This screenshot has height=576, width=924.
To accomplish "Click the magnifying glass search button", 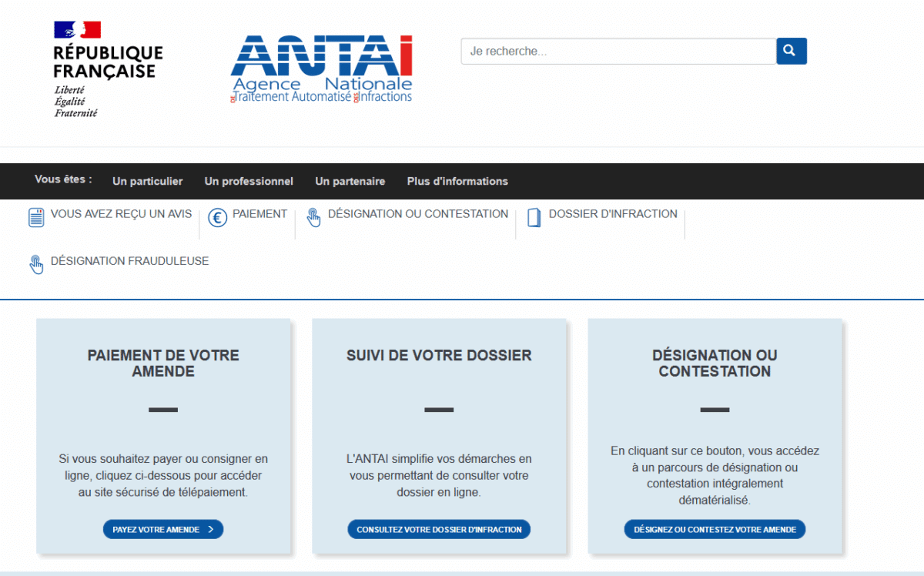I will [x=791, y=52].
